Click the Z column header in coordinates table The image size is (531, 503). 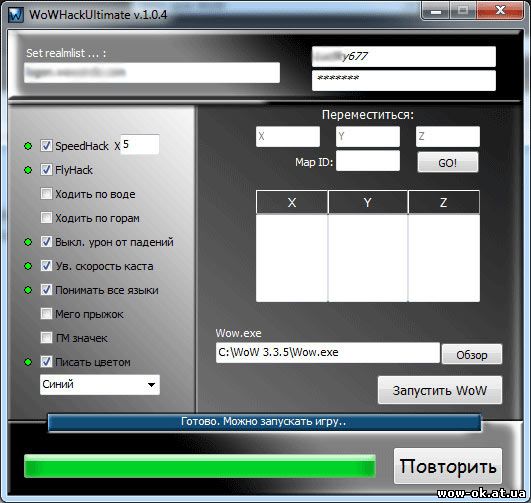(x=444, y=202)
